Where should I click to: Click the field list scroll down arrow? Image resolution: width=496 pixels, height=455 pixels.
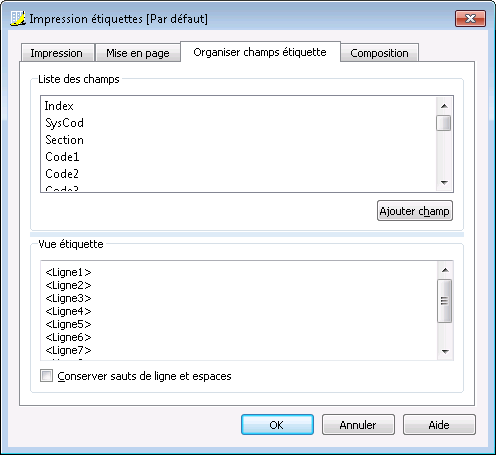[444, 182]
